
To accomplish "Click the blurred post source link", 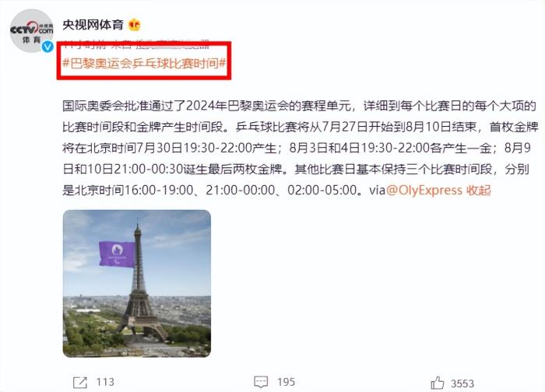I will coord(172,44).
